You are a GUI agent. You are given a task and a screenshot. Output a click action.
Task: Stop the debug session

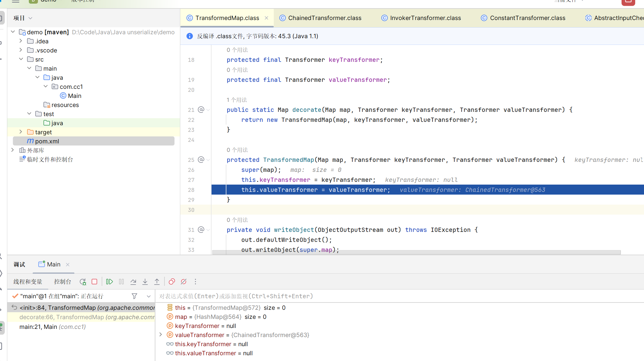(94, 282)
